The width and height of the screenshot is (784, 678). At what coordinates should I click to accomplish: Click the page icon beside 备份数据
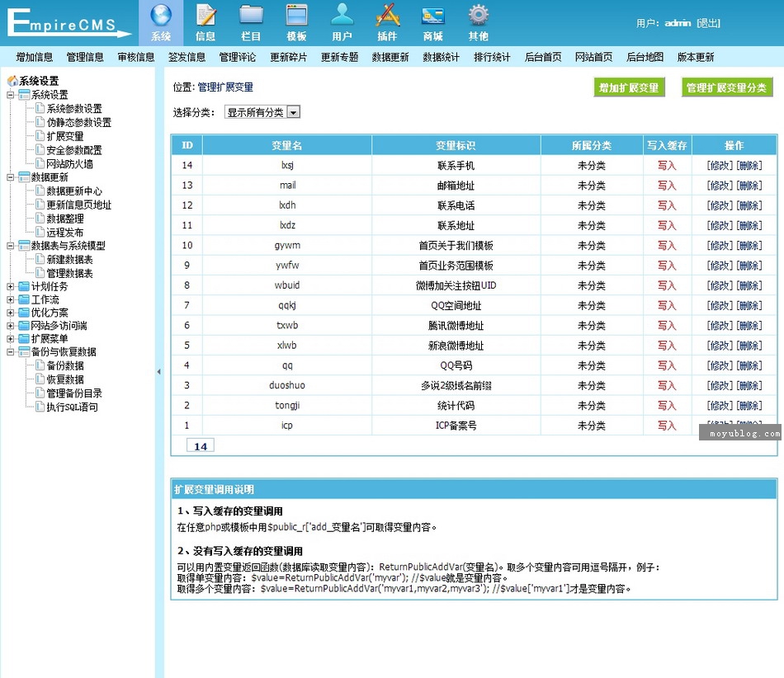point(40,365)
